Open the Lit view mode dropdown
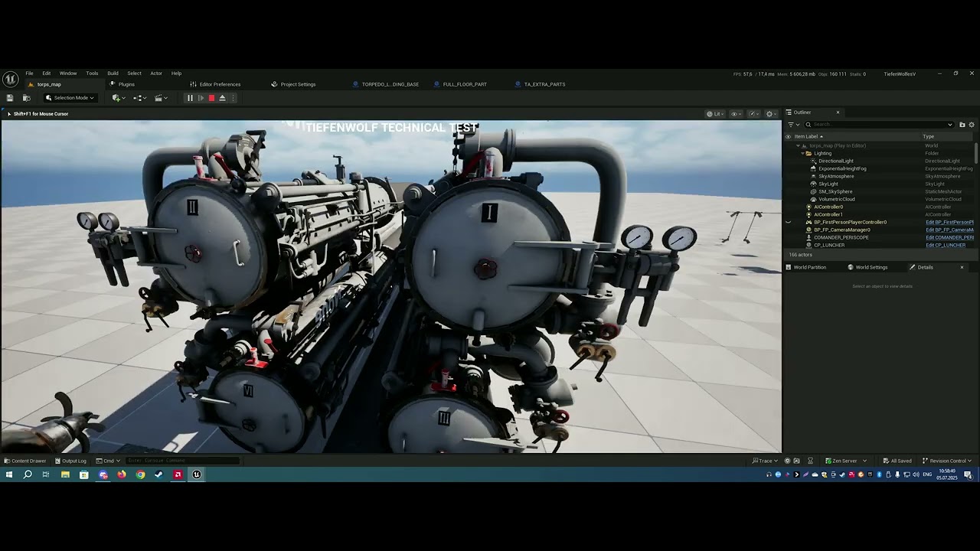 coord(714,114)
